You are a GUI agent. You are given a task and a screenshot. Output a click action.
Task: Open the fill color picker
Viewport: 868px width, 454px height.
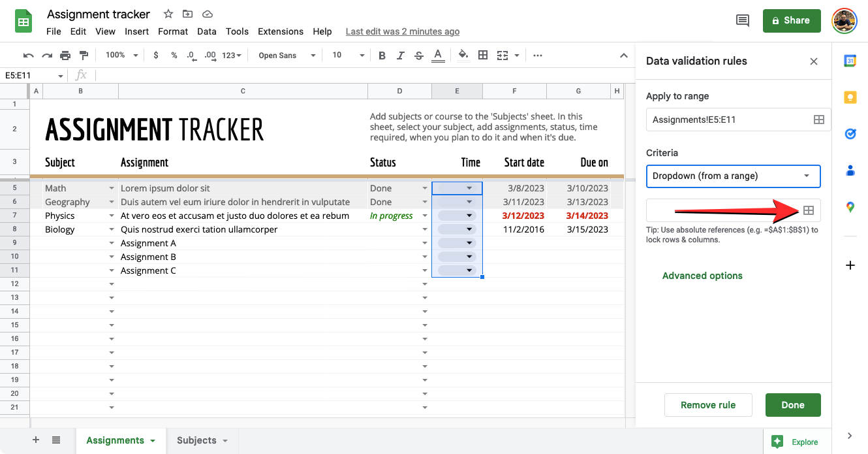coord(463,56)
